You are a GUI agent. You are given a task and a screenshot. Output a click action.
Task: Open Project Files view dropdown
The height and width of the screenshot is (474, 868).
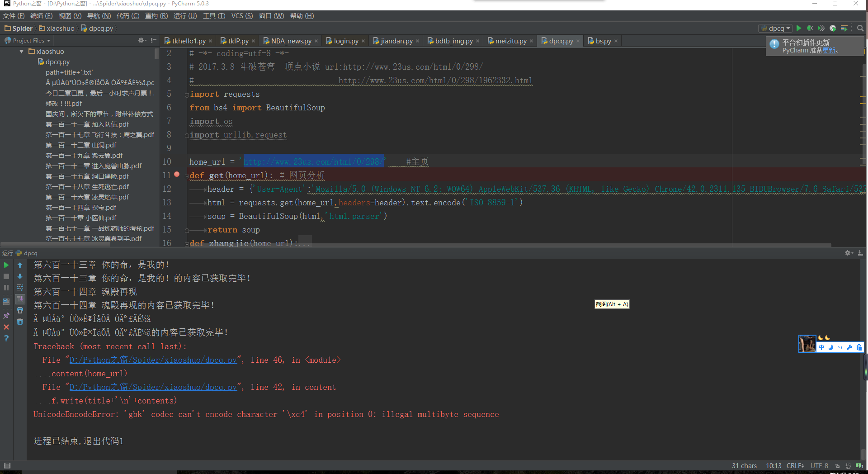(x=28, y=40)
